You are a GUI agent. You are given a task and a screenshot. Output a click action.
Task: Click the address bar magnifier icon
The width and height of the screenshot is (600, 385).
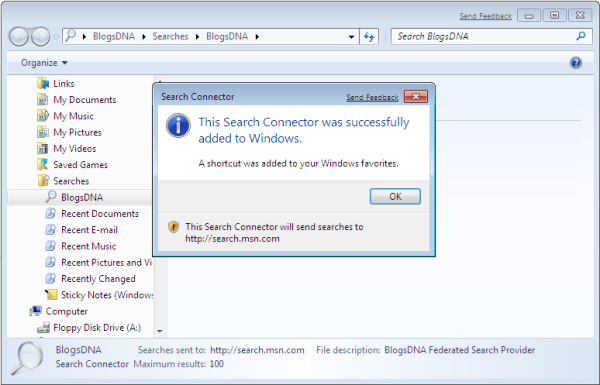tap(70, 36)
